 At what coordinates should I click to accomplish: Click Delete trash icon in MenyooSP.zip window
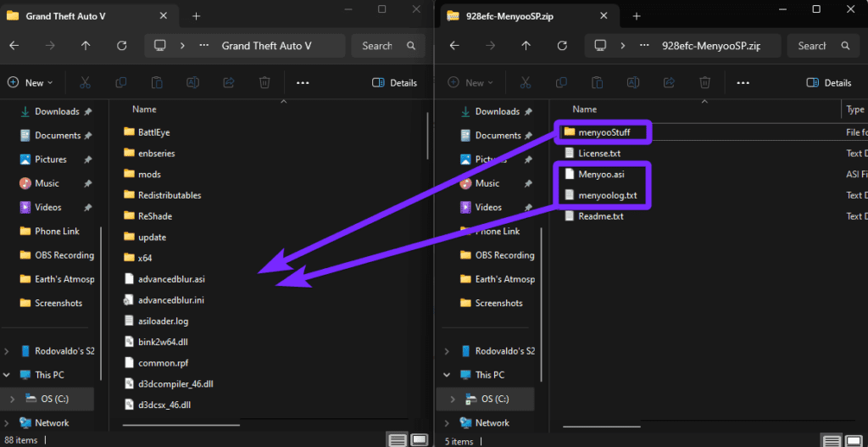[704, 82]
